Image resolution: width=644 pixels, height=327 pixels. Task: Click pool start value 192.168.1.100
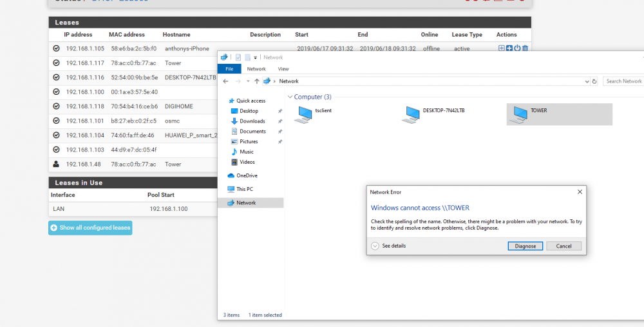tap(169, 209)
